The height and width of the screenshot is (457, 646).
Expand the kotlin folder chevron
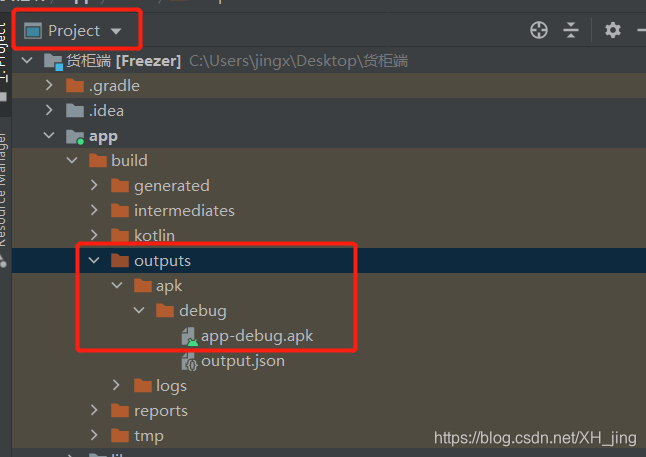point(94,235)
